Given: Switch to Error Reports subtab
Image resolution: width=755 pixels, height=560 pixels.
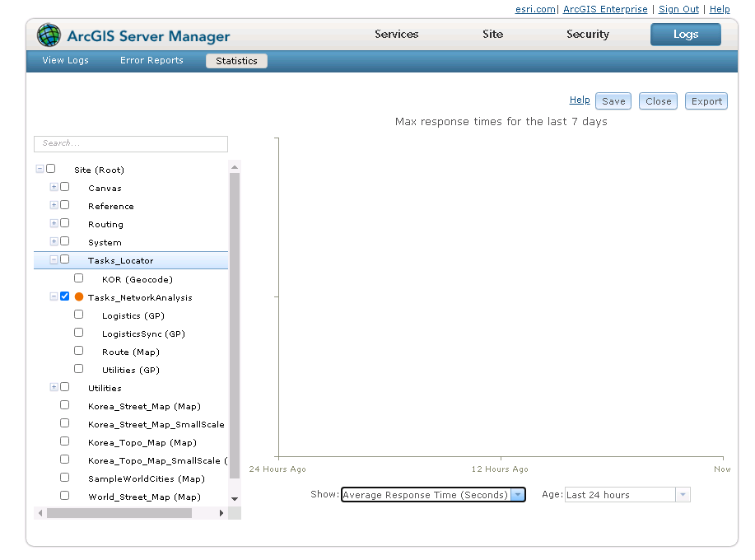Looking at the screenshot, I should pos(151,61).
